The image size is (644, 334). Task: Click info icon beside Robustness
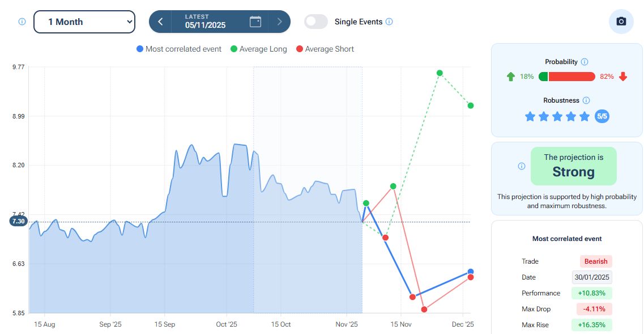586,100
